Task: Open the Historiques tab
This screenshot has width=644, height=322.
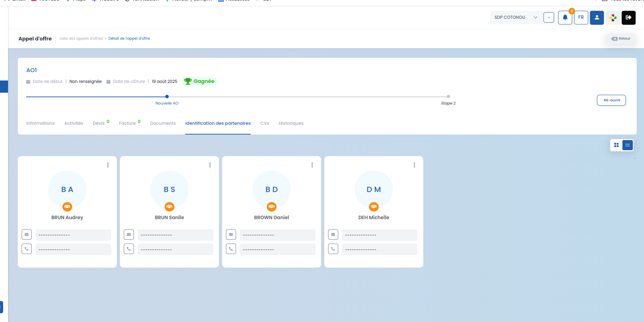Action: 291,123
